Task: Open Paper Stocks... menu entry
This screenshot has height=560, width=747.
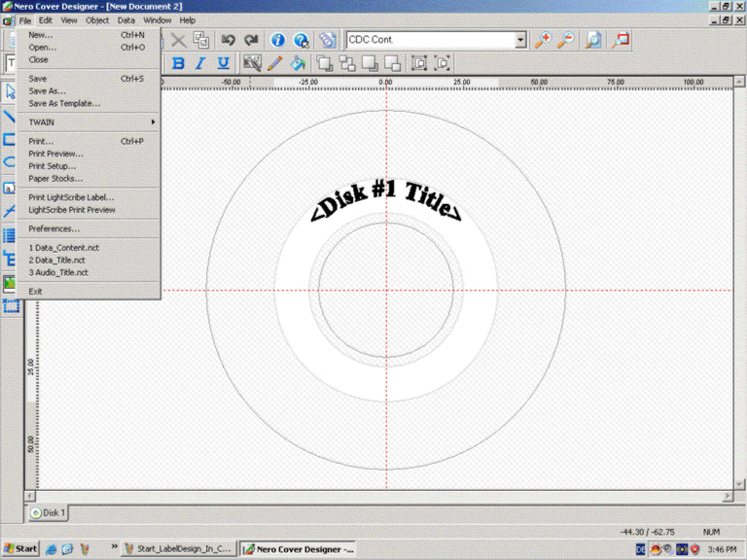Action: click(x=89, y=179)
